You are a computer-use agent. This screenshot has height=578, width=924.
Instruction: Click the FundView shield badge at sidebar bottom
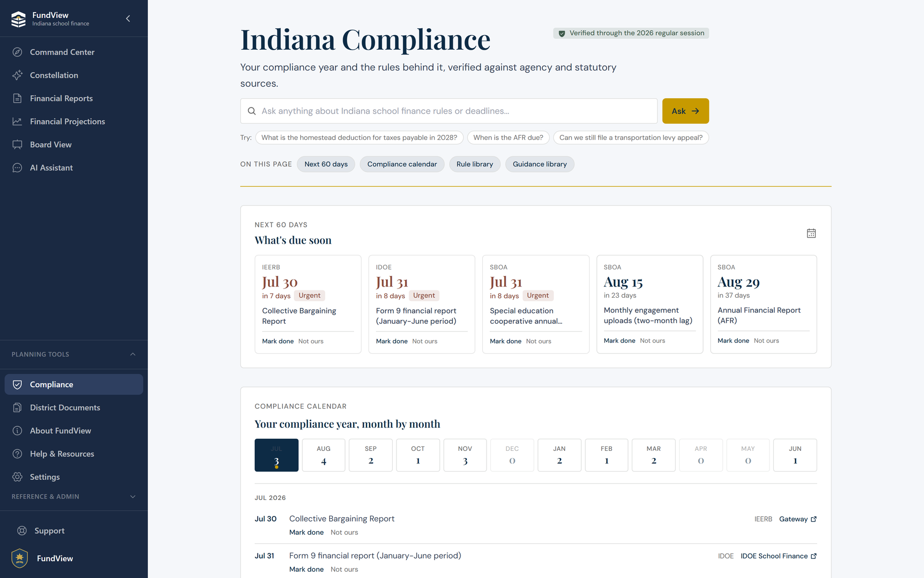tap(20, 558)
